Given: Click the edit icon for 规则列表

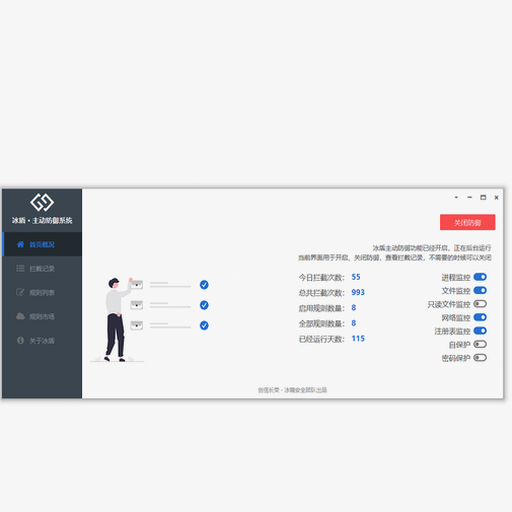Looking at the screenshot, I should point(20,292).
